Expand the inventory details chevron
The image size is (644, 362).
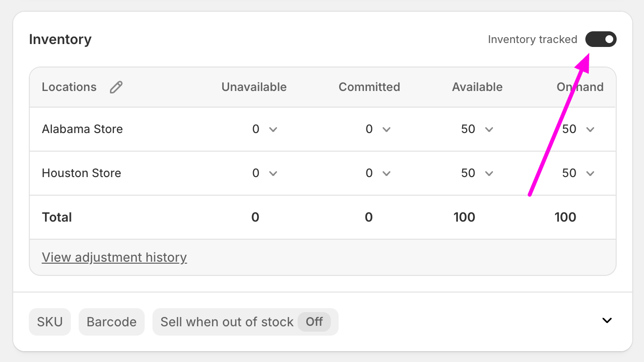pyautogui.click(x=607, y=321)
